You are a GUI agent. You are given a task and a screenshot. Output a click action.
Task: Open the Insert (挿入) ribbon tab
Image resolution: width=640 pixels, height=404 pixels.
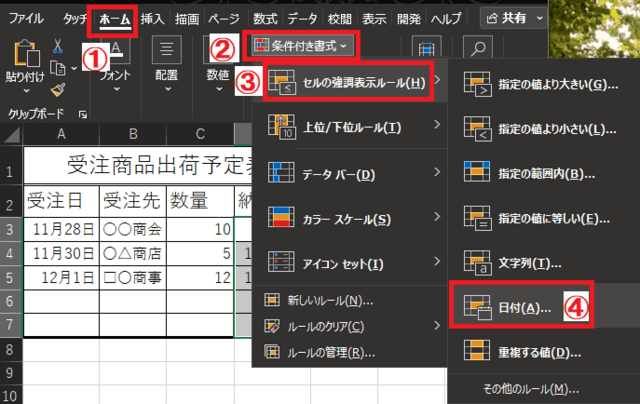coord(152,18)
